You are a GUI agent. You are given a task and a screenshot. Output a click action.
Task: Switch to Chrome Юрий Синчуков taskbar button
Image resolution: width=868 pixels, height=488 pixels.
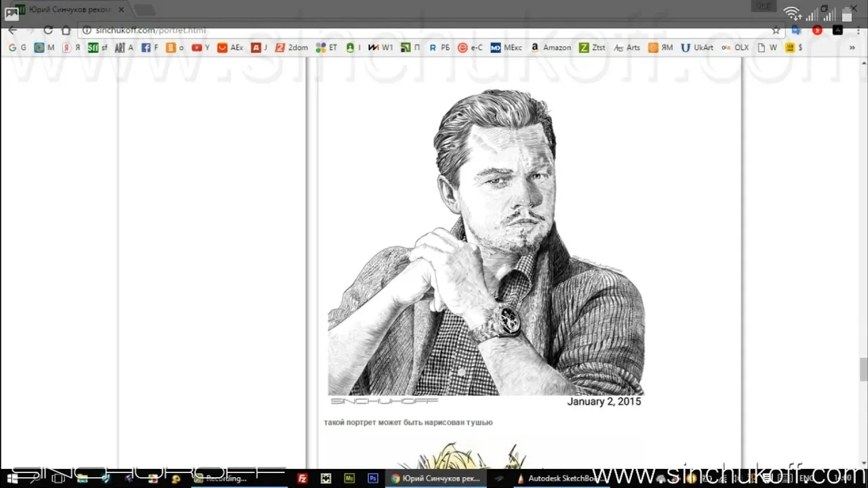435,479
